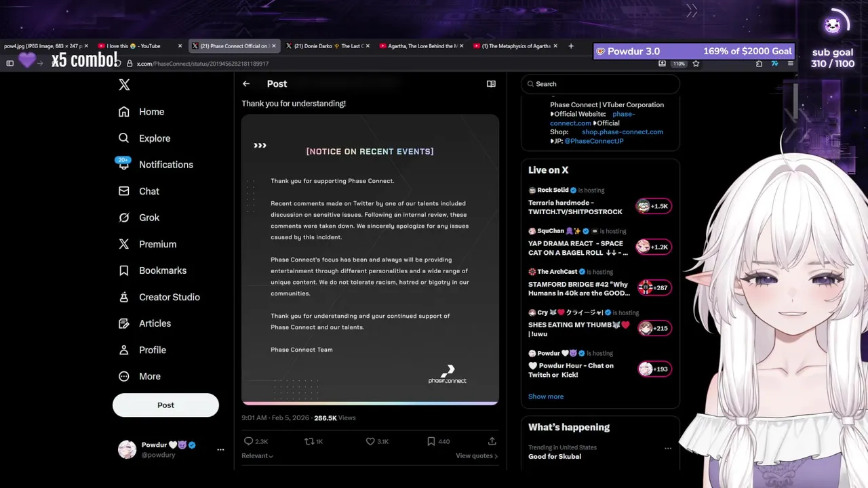Open Grok in the sidebar
The height and width of the screenshot is (488, 868).
tap(139, 218)
